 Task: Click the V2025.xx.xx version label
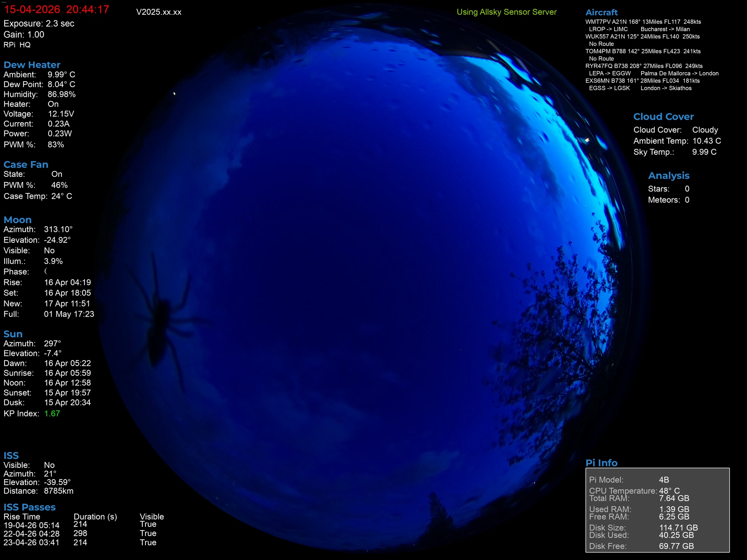coord(159,12)
